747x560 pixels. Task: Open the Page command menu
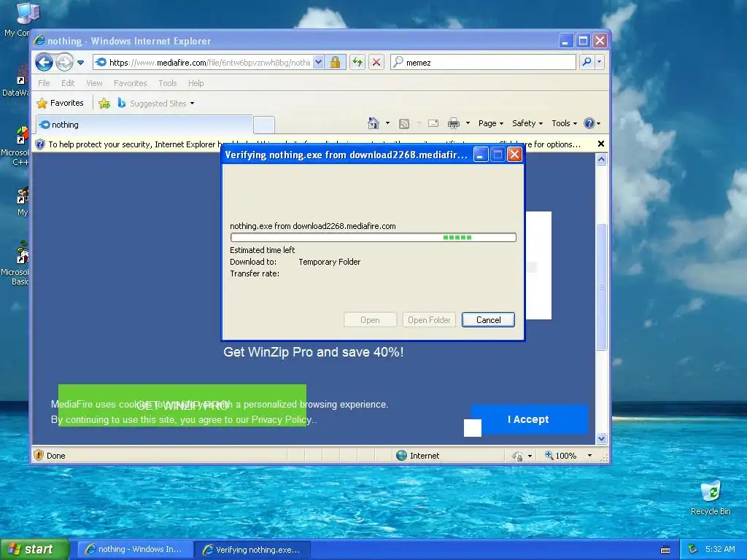click(x=491, y=123)
